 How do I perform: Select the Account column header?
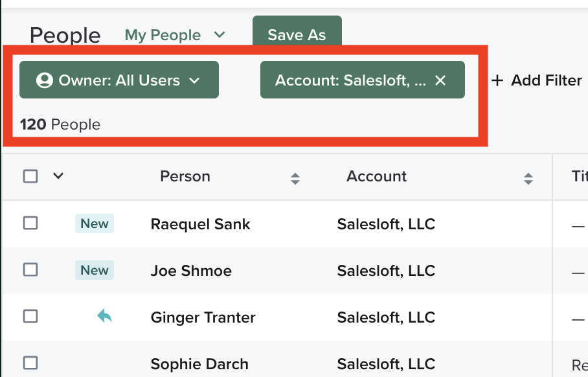[376, 176]
